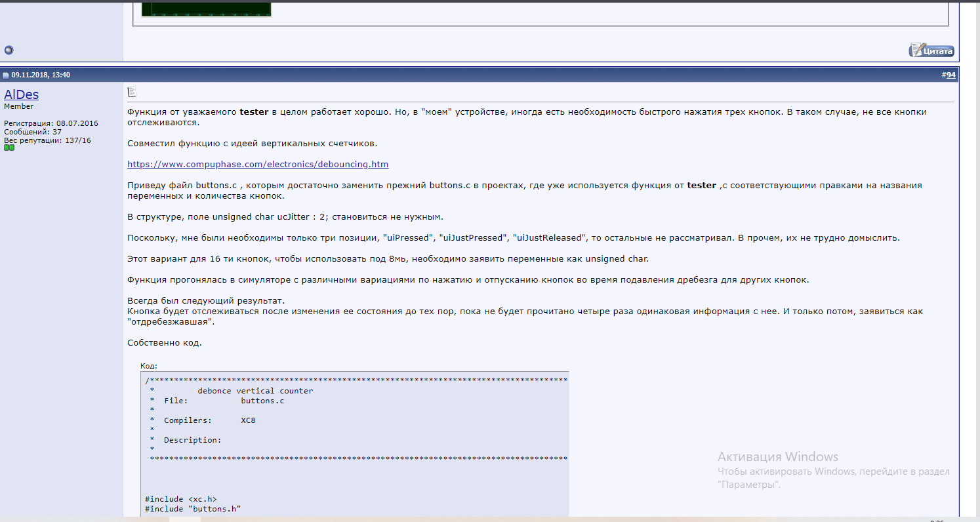Click the green reputation squares
Screen dimensions: 980x522
point(9,148)
